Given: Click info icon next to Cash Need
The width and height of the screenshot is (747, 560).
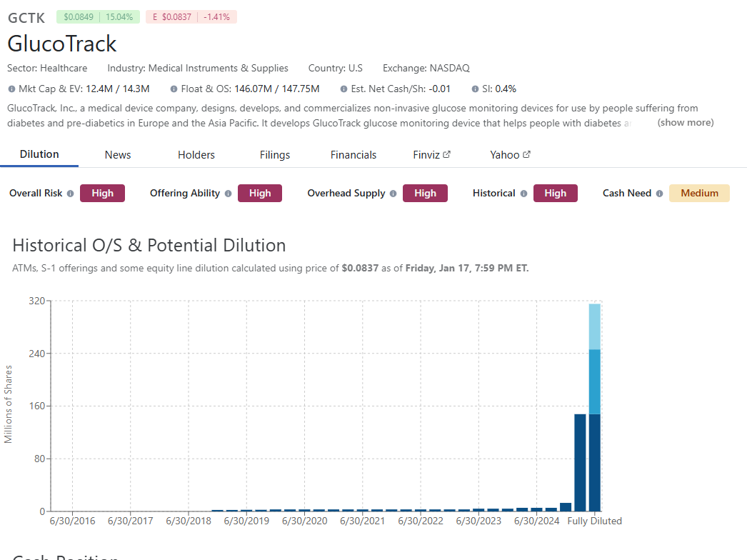Looking at the screenshot, I should coord(659,194).
